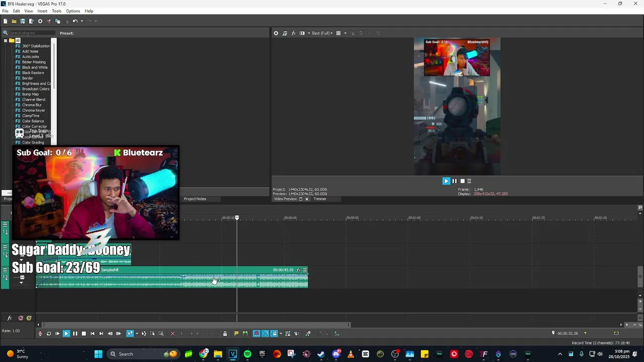This screenshot has width=644, height=362.
Task: Stop the video preview
Action: click(x=462, y=181)
